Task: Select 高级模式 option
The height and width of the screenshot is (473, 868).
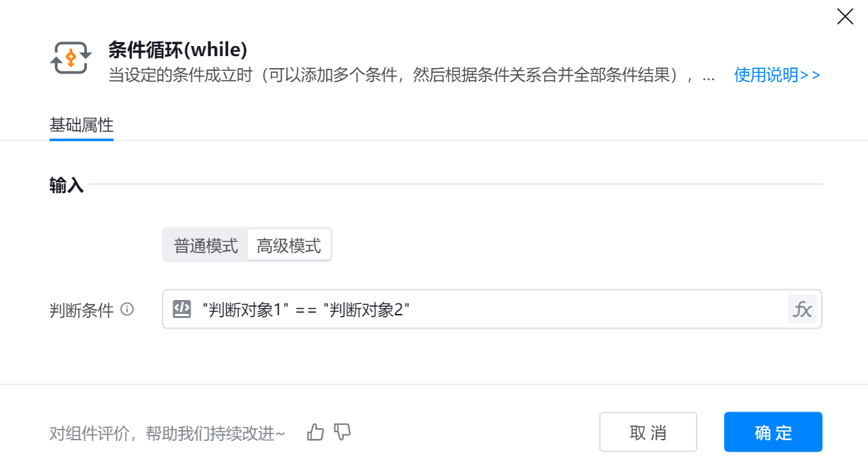Action: [289, 246]
